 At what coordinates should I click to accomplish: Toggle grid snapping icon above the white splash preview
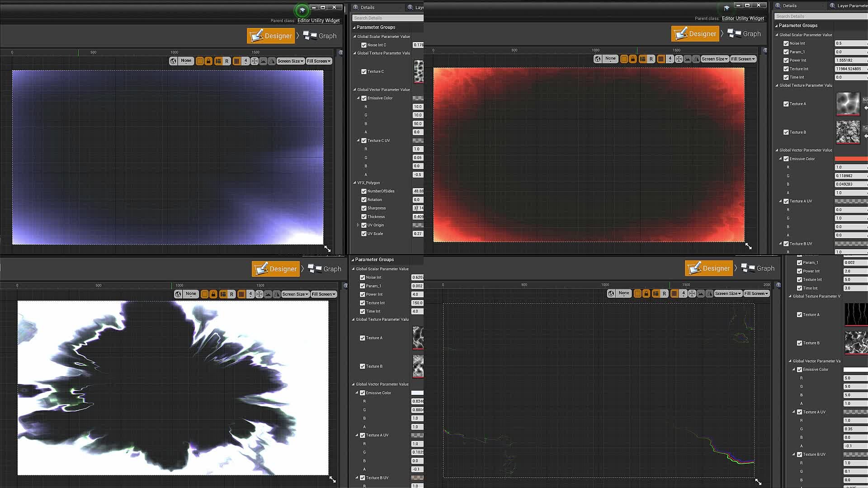point(241,294)
